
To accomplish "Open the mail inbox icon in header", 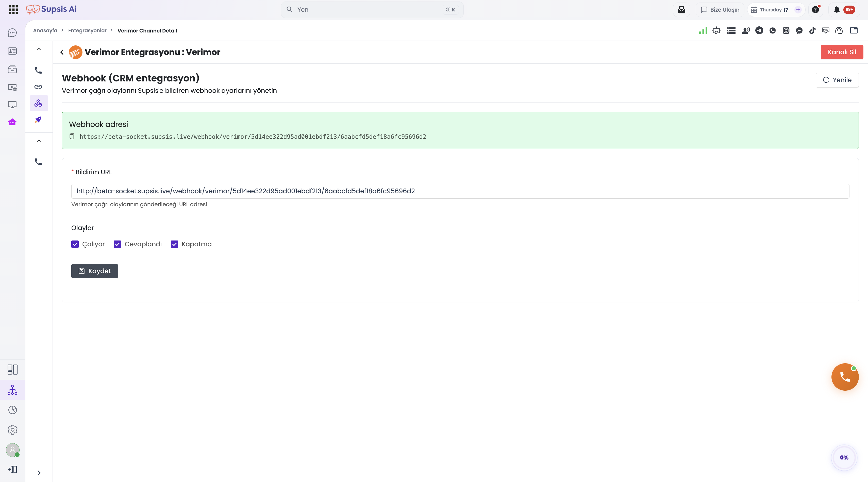I will point(681,10).
